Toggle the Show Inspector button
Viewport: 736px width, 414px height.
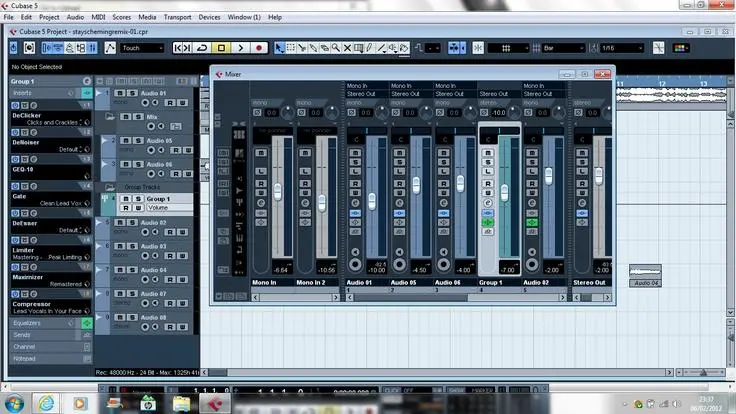[x=46, y=48]
